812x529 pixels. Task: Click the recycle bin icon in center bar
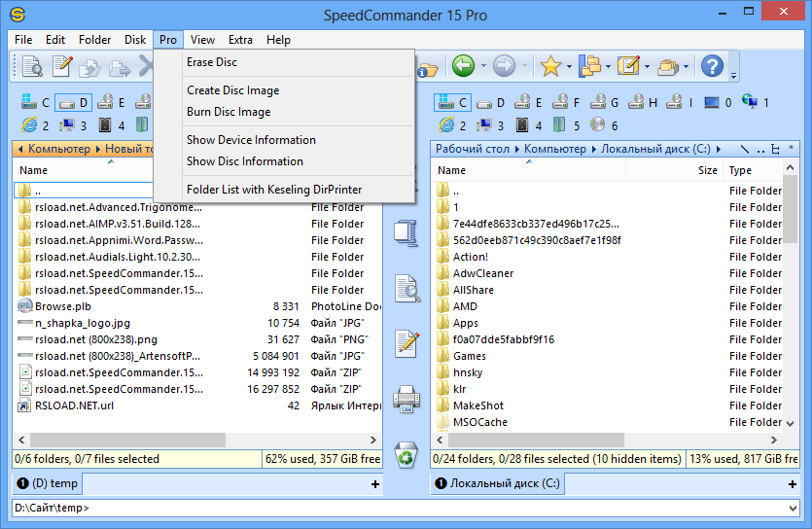tap(406, 455)
